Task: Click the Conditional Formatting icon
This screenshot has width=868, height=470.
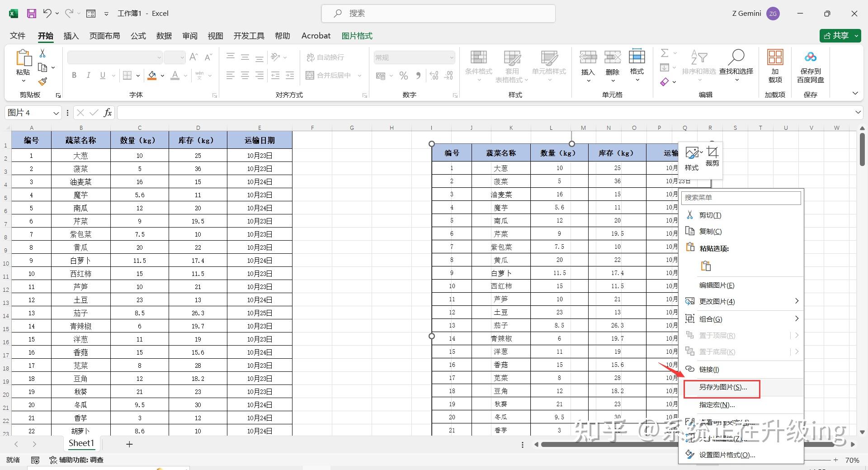Action: 479,57
